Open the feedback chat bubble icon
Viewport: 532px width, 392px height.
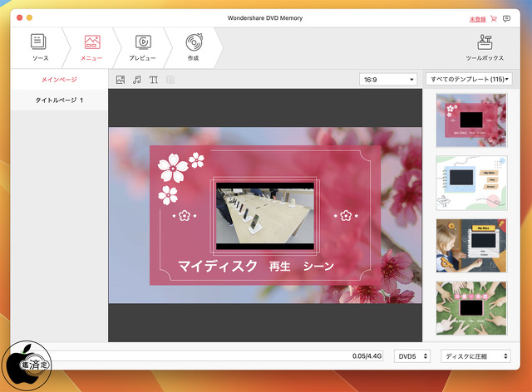tap(506, 19)
